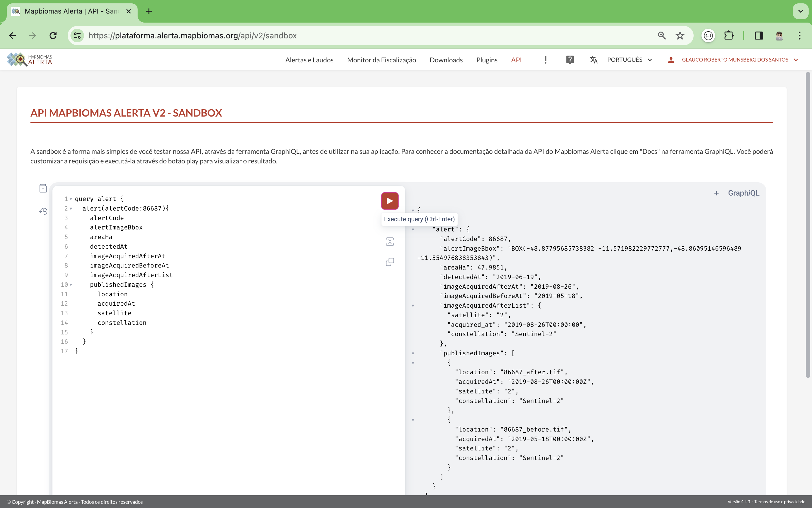
Task: Collapse the query alert fold arrow on line 1
Action: [x=71, y=199]
